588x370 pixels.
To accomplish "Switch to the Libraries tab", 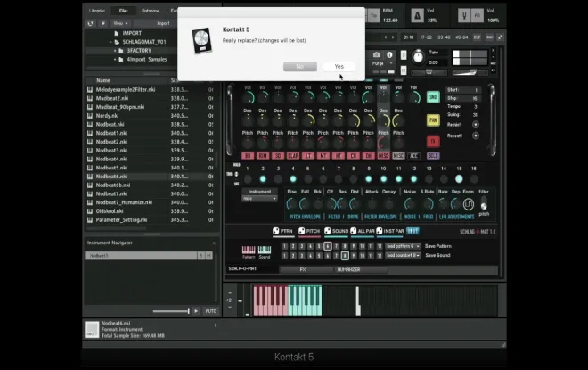I will click(x=97, y=11).
